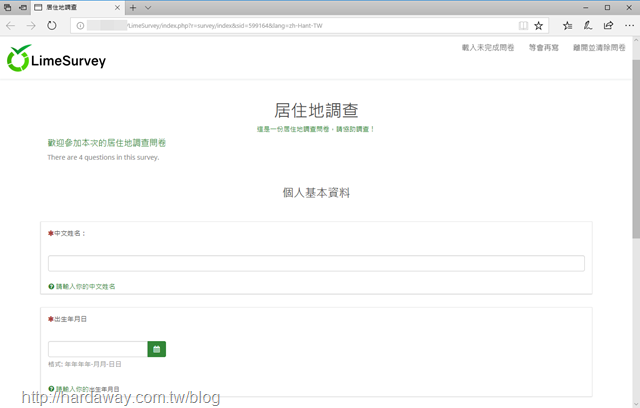This screenshot has height=408, width=640.
Task: Open the calendar date picker button
Action: tap(157, 349)
